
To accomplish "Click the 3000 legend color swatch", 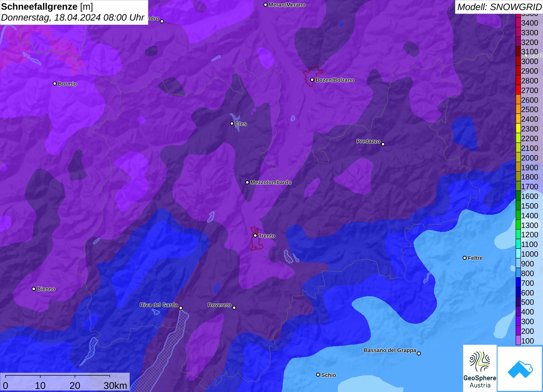I will coord(518,61).
